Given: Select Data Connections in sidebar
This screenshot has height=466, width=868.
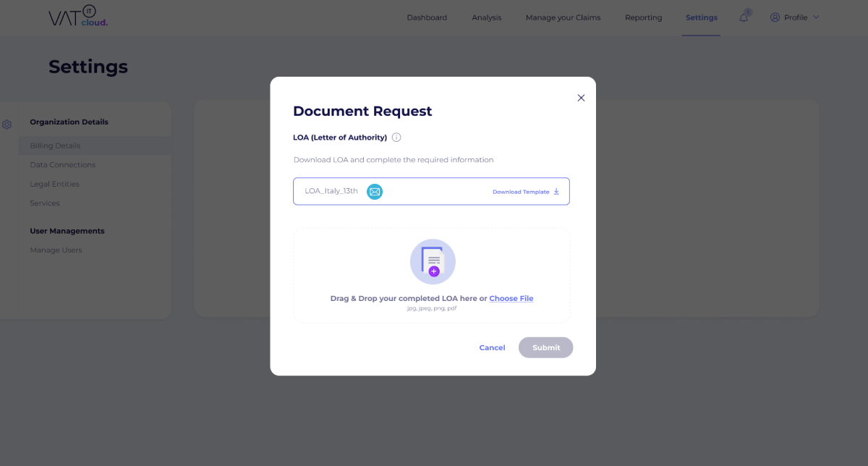Looking at the screenshot, I should tap(63, 165).
